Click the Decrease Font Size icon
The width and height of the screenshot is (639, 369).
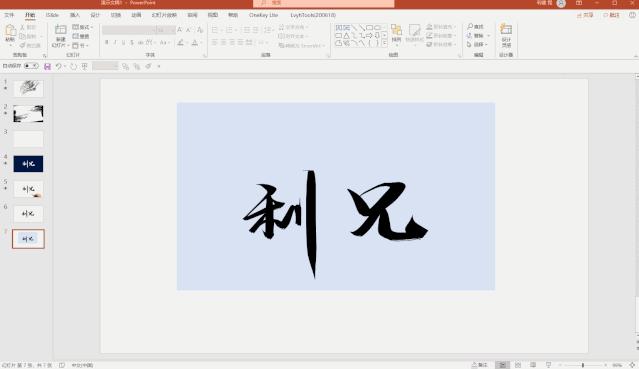pyautogui.click(x=189, y=30)
